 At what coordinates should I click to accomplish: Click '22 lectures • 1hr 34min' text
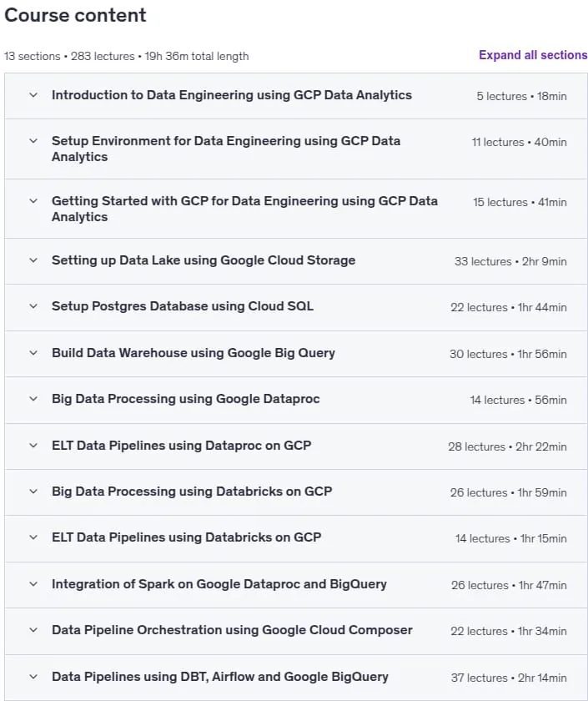(x=509, y=631)
